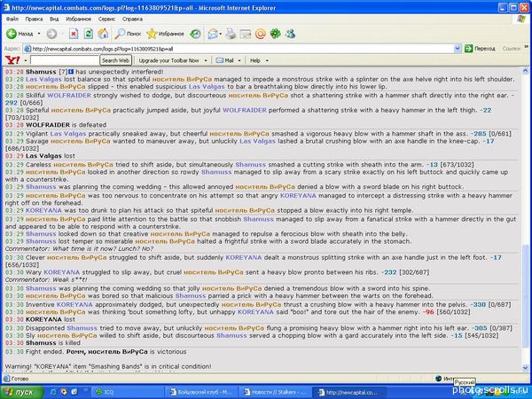Click the Интернет zone globe in status bar

[x=439, y=379]
